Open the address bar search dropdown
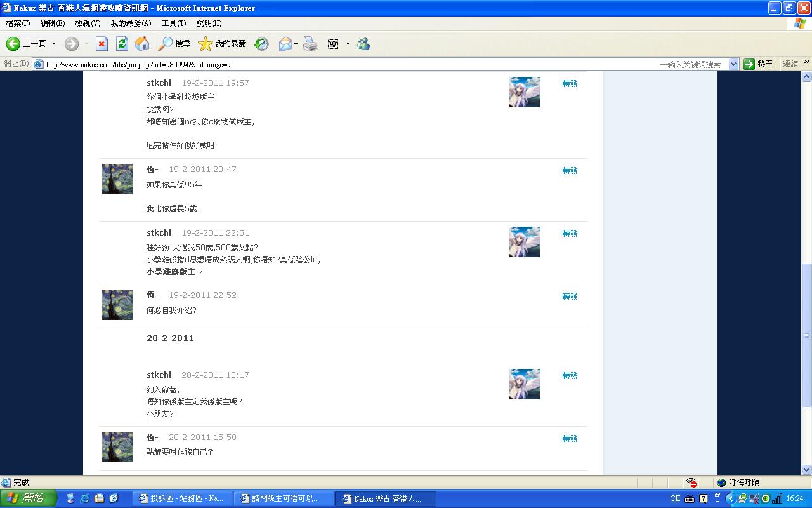 tap(733, 64)
